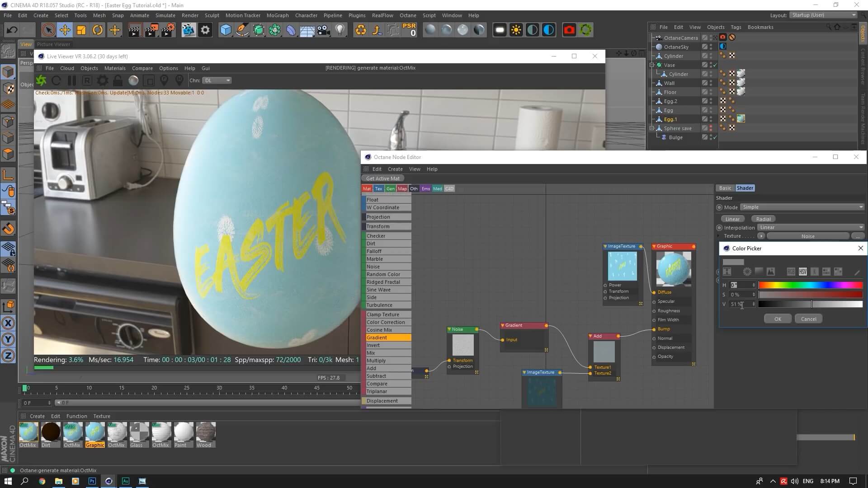Toggle visibility dots for the Wall object

click(711, 83)
